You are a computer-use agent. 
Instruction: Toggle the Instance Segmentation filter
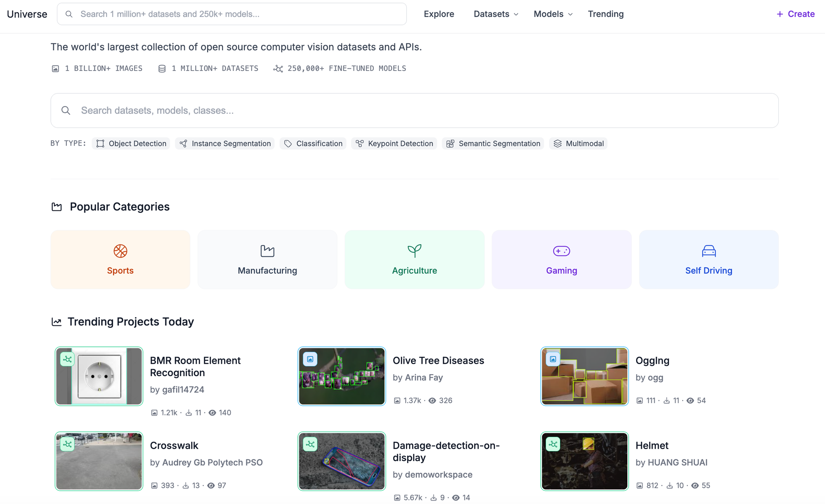[225, 144]
